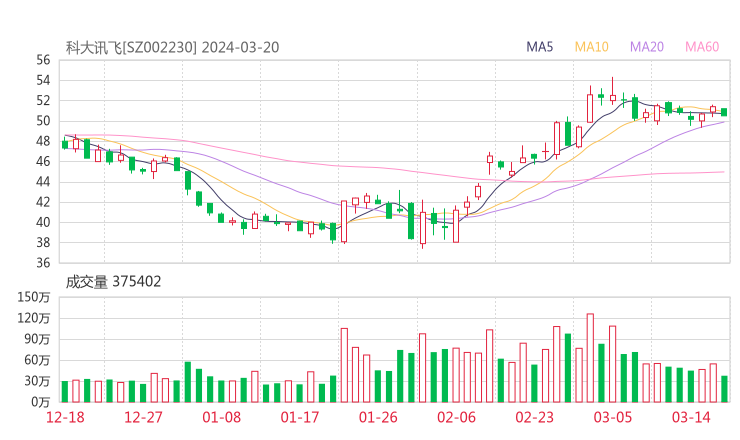The image size is (740, 440).
Task: Click the 42 price axis label
Action: [43, 202]
